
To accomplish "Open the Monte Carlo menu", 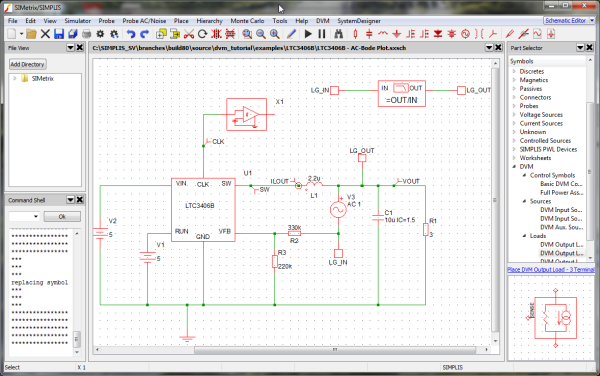I will (x=247, y=21).
